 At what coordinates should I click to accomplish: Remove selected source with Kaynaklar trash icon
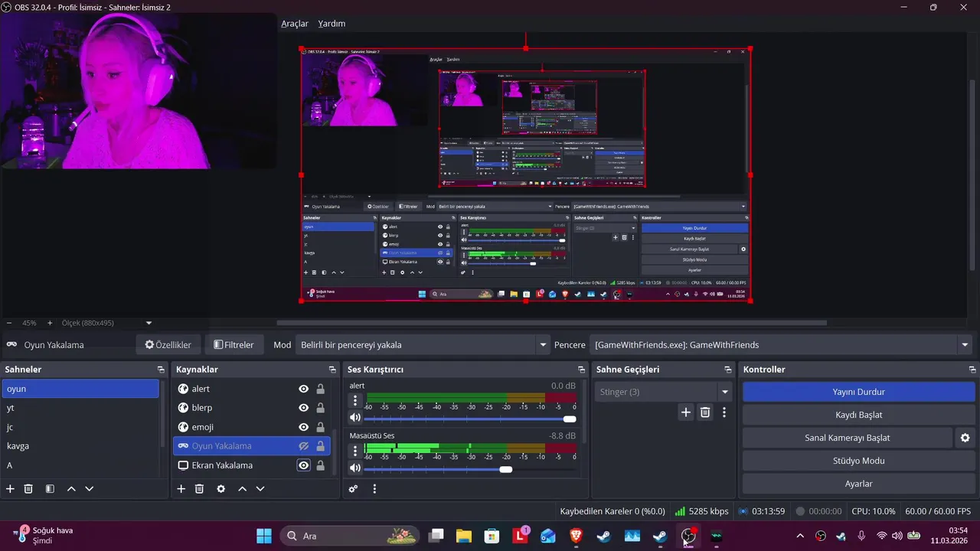(x=199, y=488)
